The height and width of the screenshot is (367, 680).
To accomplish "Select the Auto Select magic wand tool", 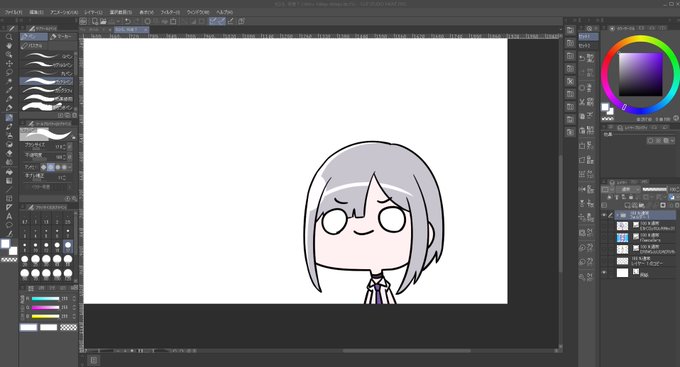I will coord(9,82).
